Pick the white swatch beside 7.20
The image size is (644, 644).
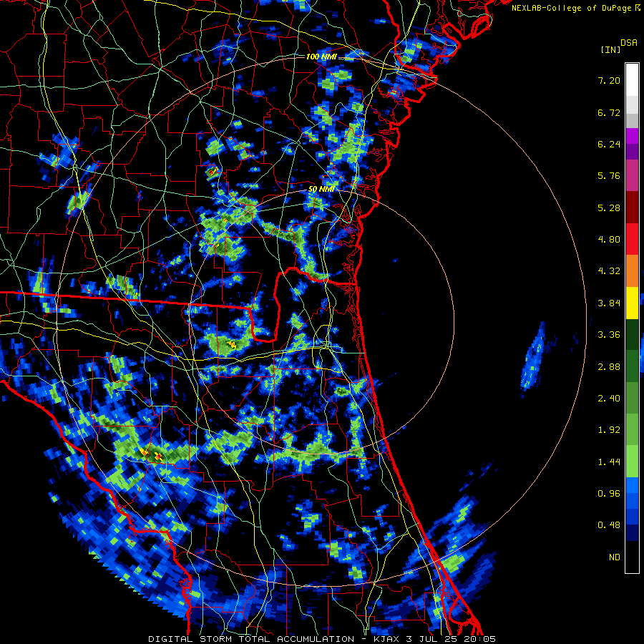pos(632,80)
